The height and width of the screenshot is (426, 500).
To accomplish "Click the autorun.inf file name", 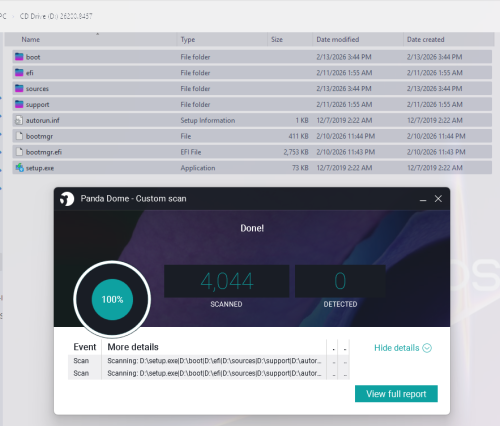I will (43, 120).
